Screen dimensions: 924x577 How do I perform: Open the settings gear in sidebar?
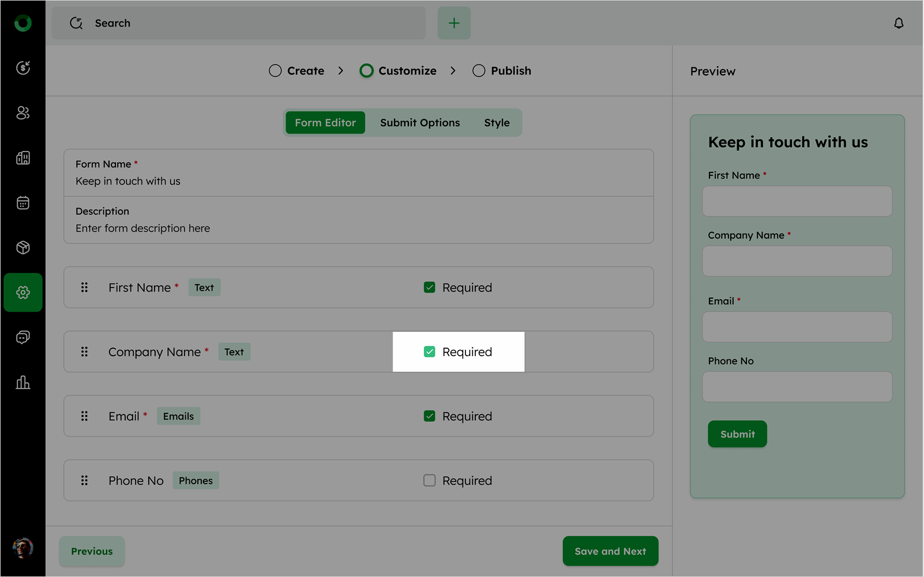[x=23, y=292]
